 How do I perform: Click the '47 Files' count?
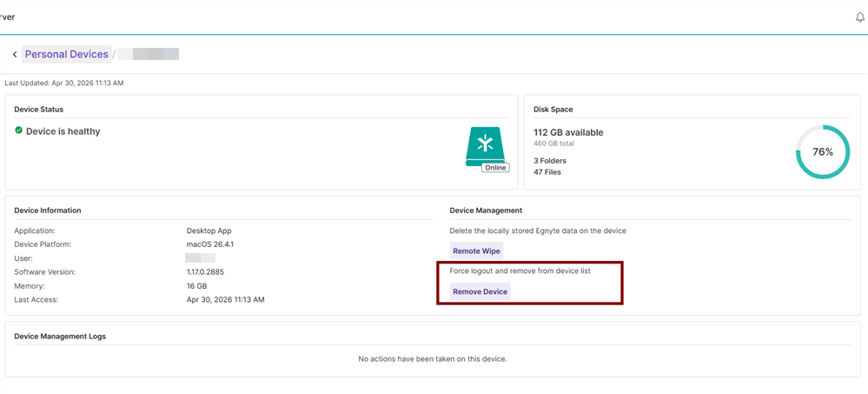[547, 172]
